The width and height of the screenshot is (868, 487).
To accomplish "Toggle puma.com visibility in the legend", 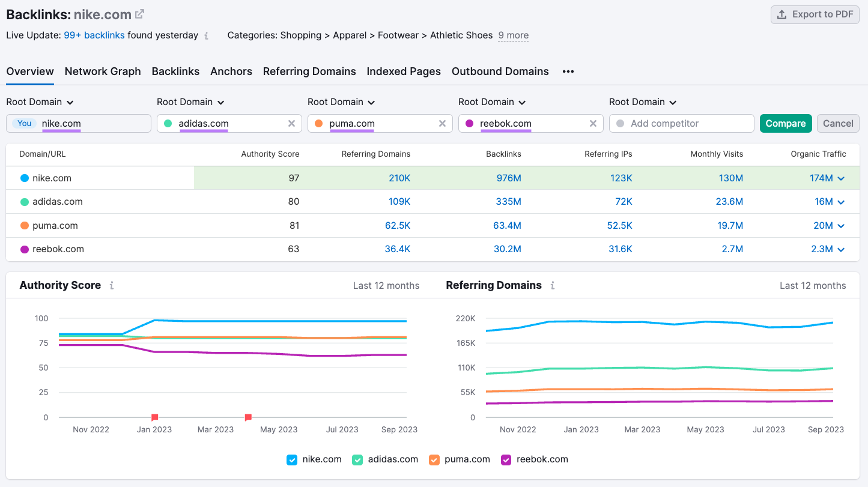I will point(434,459).
